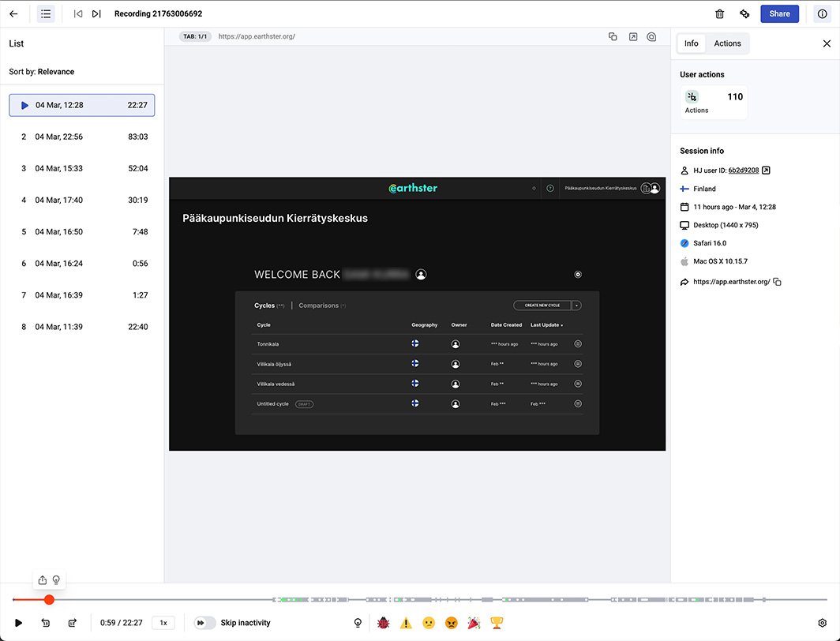This screenshot has width=840, height=641.
Task: Jump to the next recording
Action: point(96,14)
